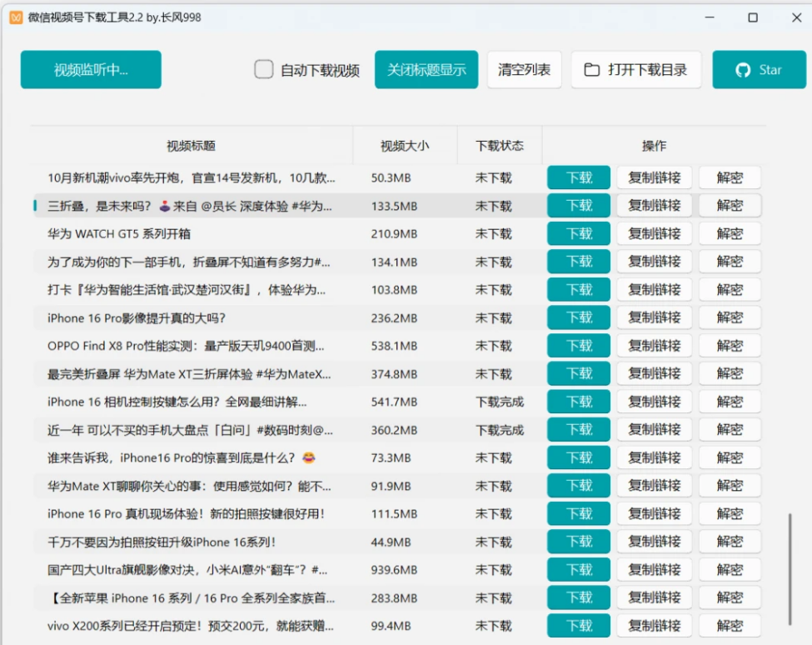
Task: Click the 视频标题 column header
Action: pyautogui.click(x=191, y=146)
